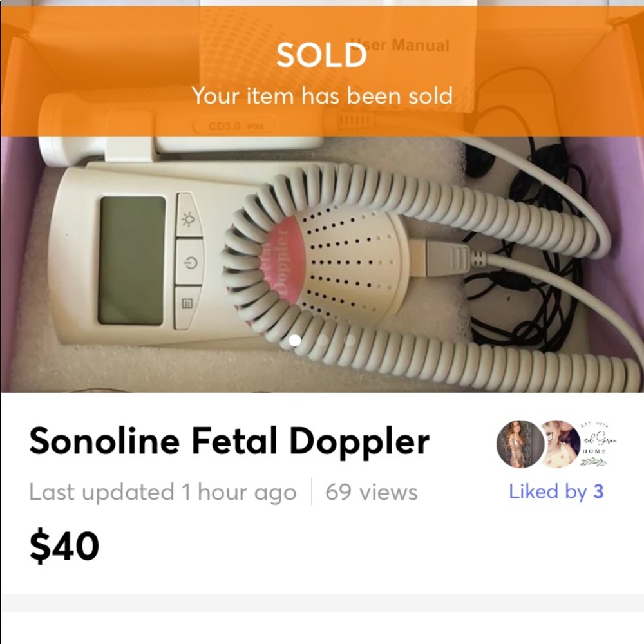Image resolution: width=644 pixels, height=644 pixels.
Task: Click "Your item has been sold" message
Action: pyautogui.click(x=321, y=96)
